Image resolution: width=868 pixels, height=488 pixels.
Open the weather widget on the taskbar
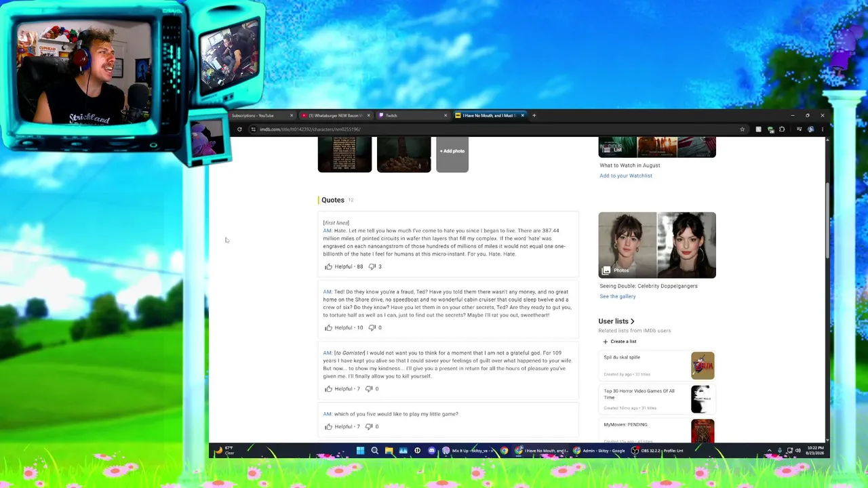[224, 450]
